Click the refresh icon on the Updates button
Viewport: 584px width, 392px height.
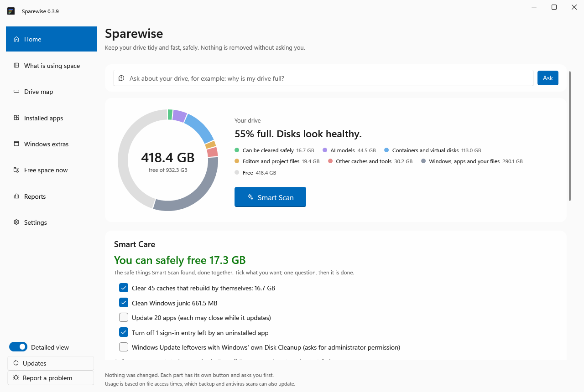click(x=16, y=363)
